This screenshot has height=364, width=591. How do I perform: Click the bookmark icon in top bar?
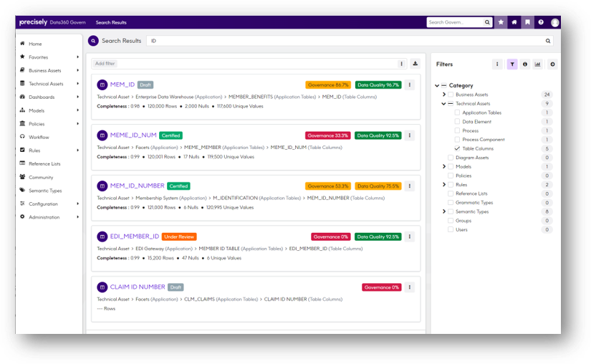(x=527, y=22)
